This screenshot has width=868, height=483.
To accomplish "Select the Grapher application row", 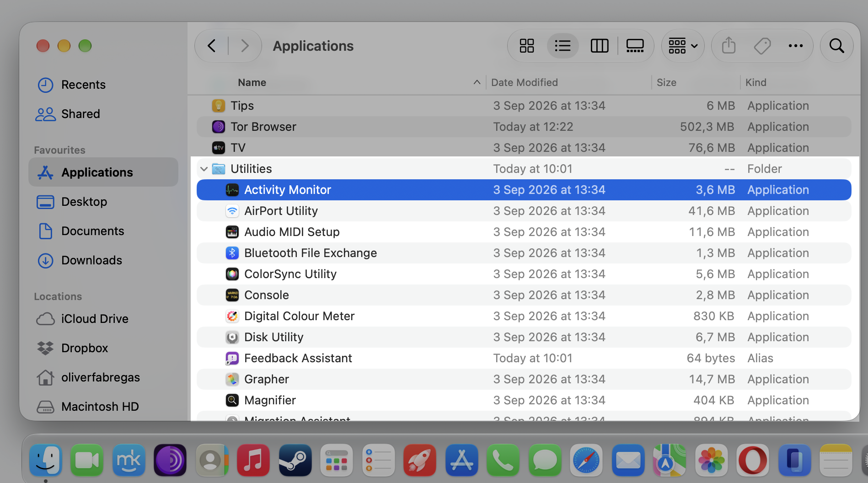I will (524, 379).
